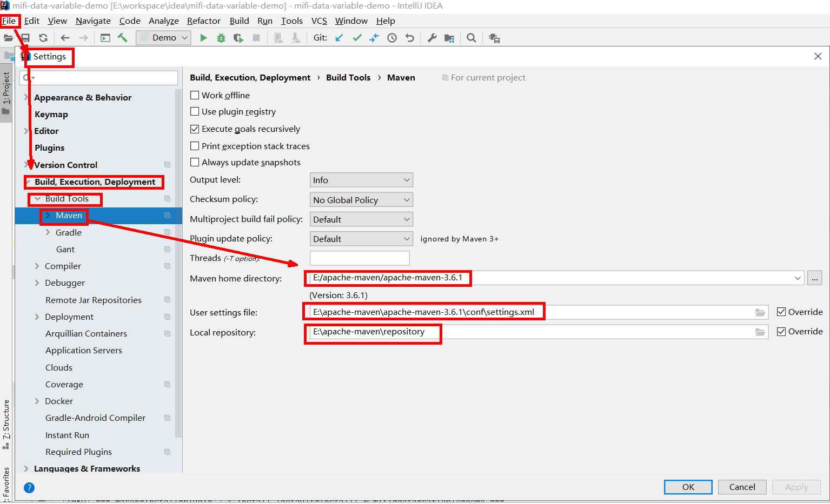Open the Plugin update policy dropdown
The width and height of the screenshot is (830, 504).
(361, 239)
